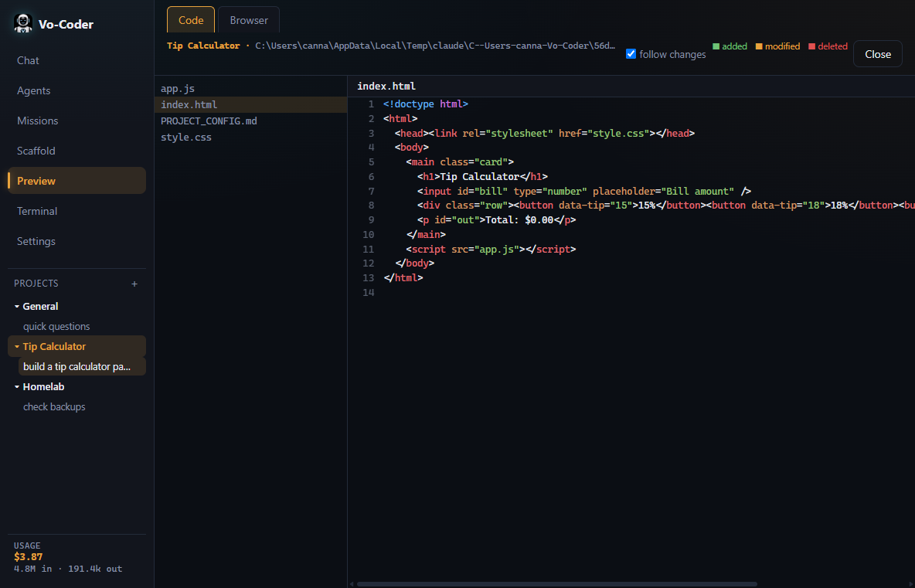
Task: Click the orange modified legend swatch
Action: pyautogui.click(x=759, y=46)
